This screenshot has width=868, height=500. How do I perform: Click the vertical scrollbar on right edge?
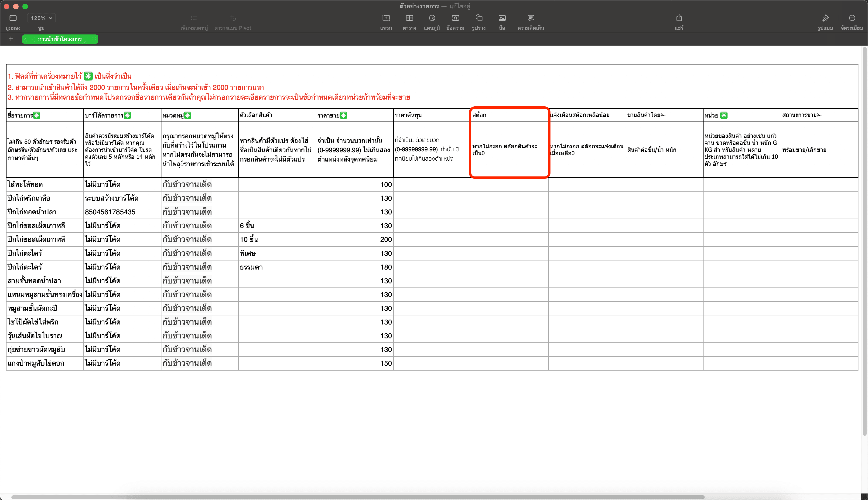click(864, 240)
